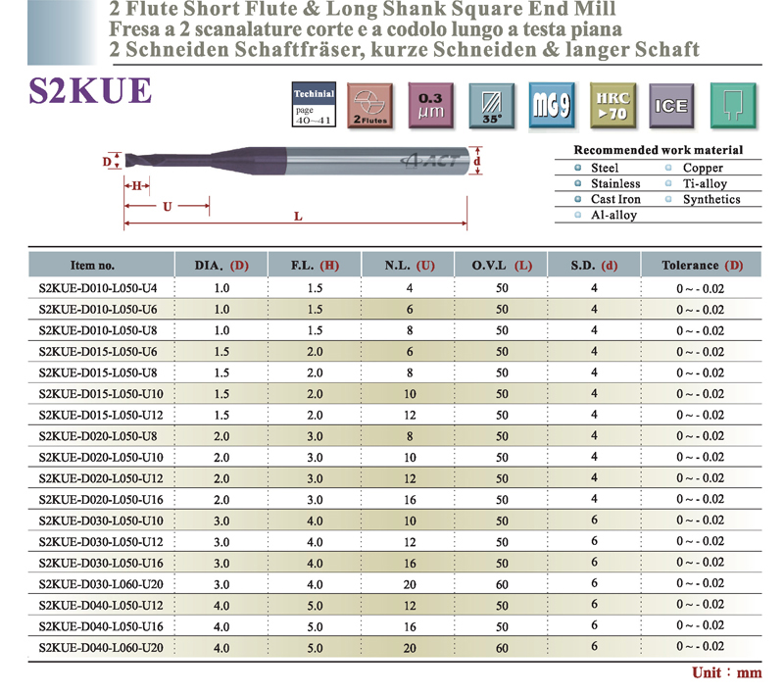The width and height of the screenshot is (784, 694).
Task: Click the 'S.D. (d)' column header
Action: pos(594,265)
